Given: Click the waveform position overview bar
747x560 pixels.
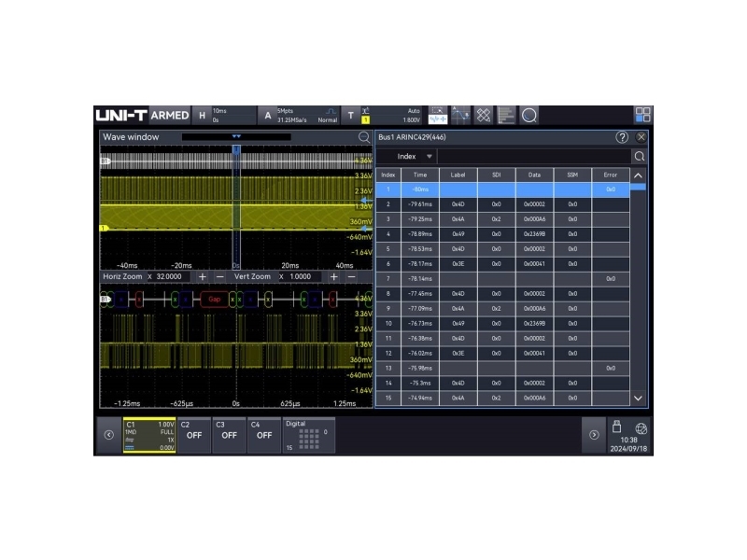Looking at the screenshot, I should coord(236,137).
